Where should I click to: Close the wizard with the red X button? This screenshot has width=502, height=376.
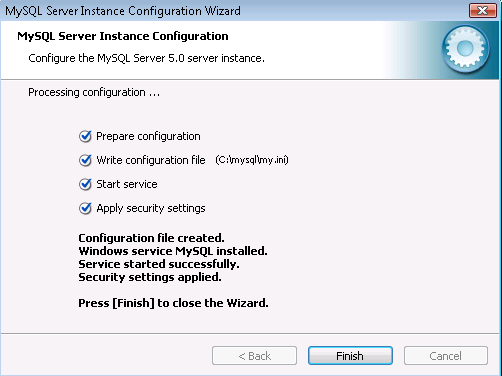click(482, 11)
